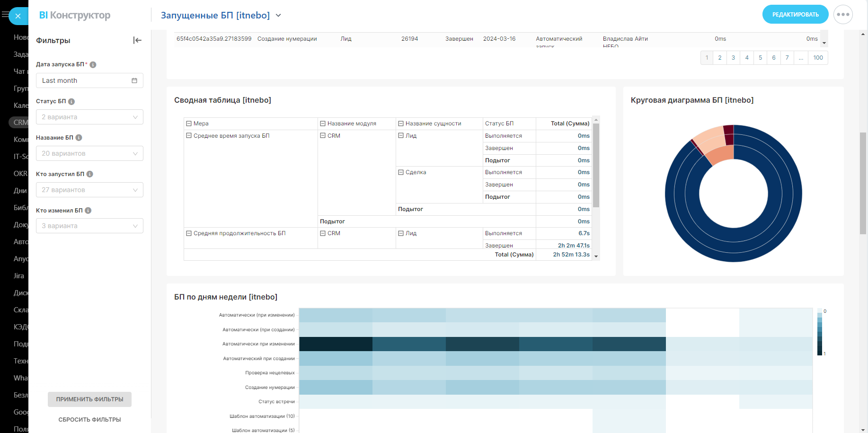Click calendar icon in Last month field
The width and height of the screenshot is (868, 433).
tap(134, 81)
